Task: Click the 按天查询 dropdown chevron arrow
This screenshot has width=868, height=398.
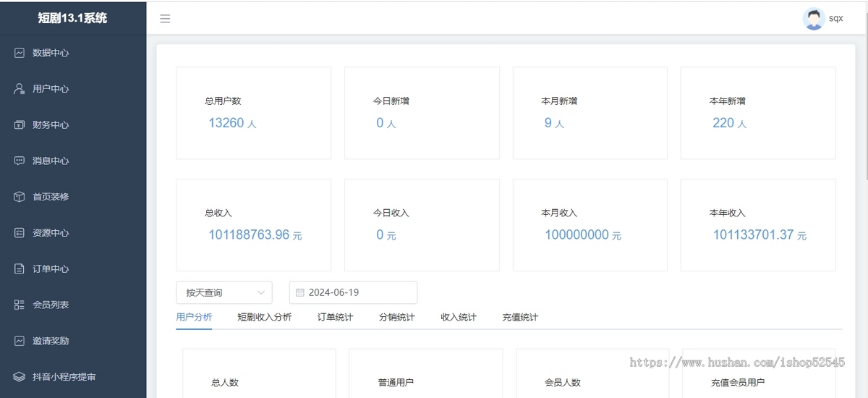Action: pyautogui.click(x=261, y=292)
